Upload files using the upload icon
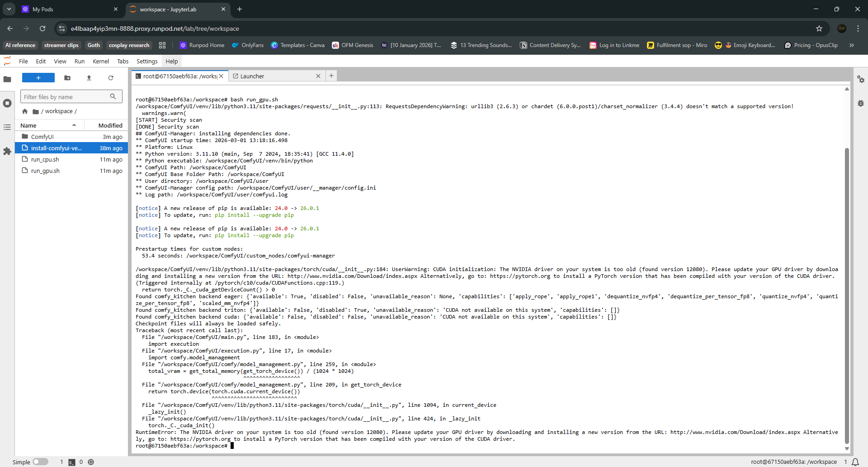This screenshot has height=467, width=868. [x=89, y=78]
